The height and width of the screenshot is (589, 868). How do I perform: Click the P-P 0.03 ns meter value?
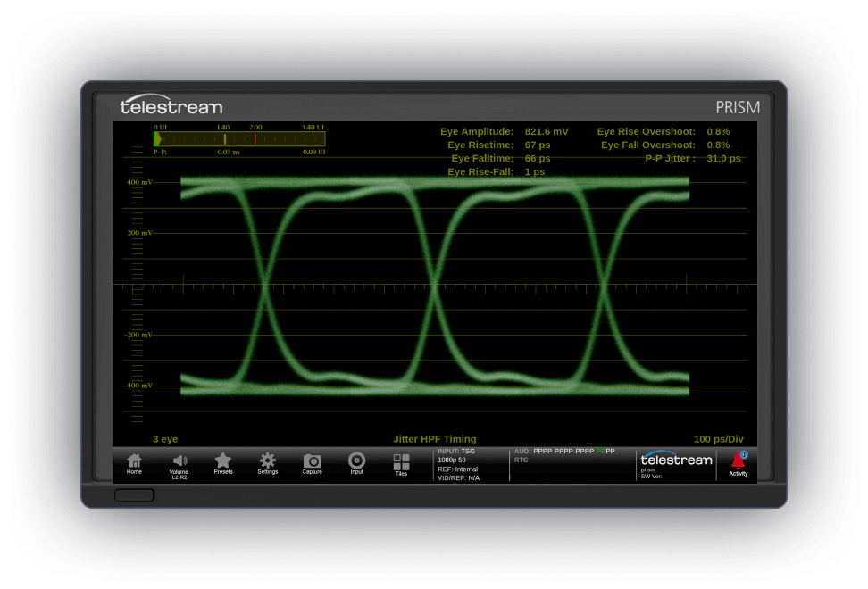coord(229,152)
